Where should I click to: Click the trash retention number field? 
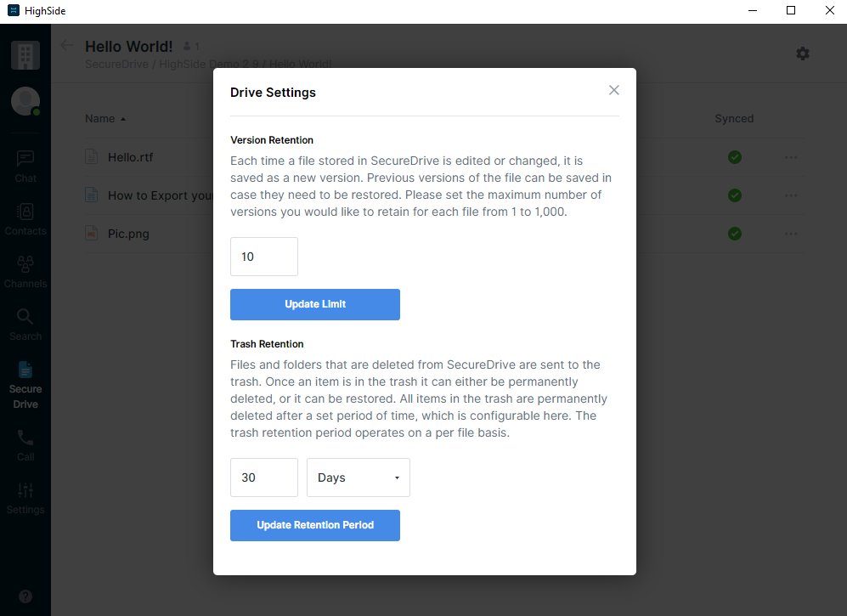point(264,478)
